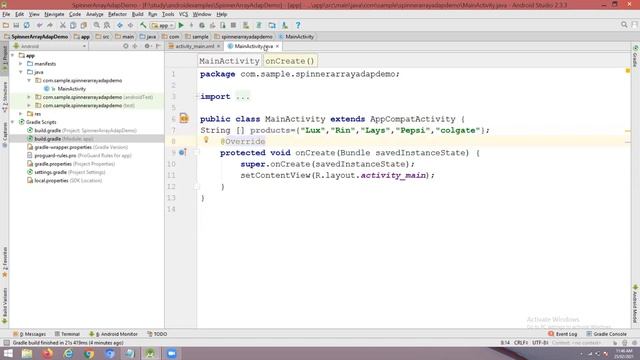Open the Messages tool window
Viewport: 640px width, 360px height.
click(29, 334)
